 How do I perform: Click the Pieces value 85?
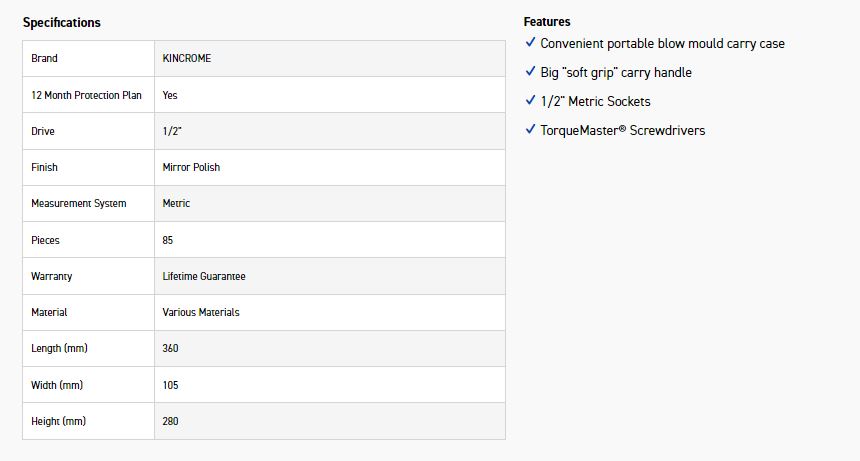click(x=169, y=240)
